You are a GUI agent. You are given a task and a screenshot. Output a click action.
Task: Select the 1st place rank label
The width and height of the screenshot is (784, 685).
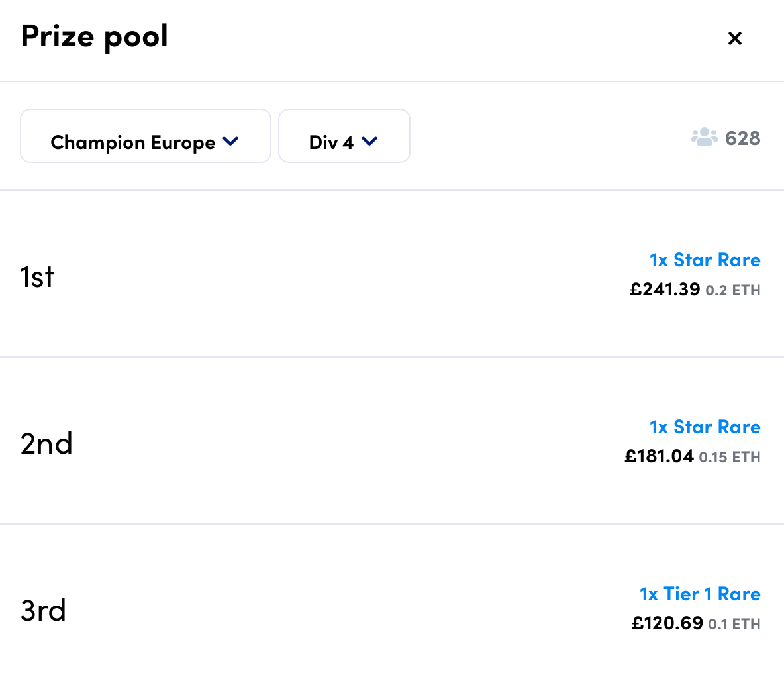click(x=37, y=277)
